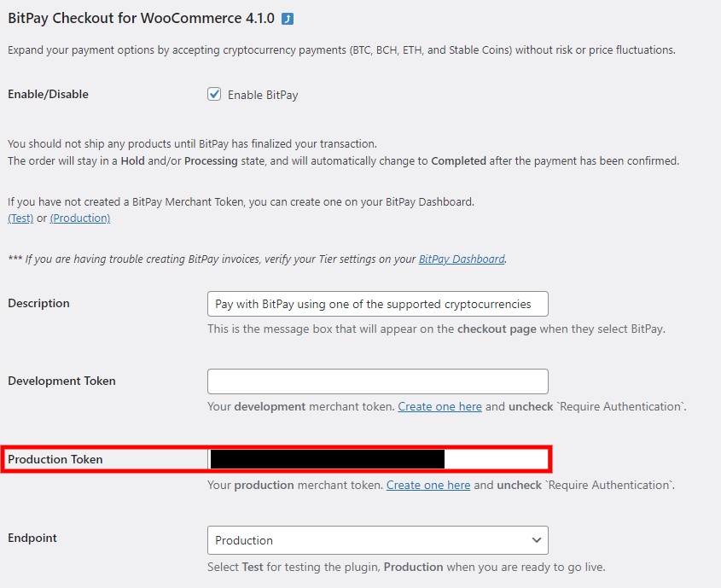Uncheck the Enable BitPay checkbox
The width and height of the screenshot is (721, 588).
(214, 94)
